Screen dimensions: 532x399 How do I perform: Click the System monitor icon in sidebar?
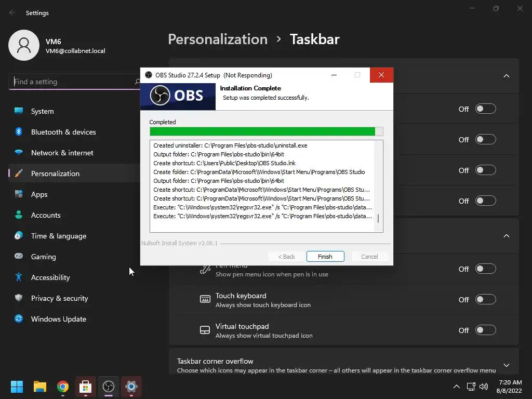pos(19,111)
